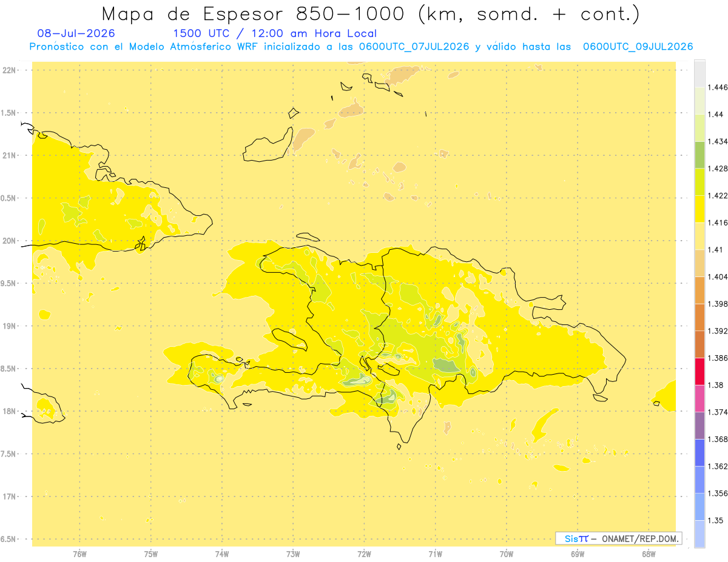Click the longitude label "71W"
This screenshot has width=728, height=562.
[436, 554]
